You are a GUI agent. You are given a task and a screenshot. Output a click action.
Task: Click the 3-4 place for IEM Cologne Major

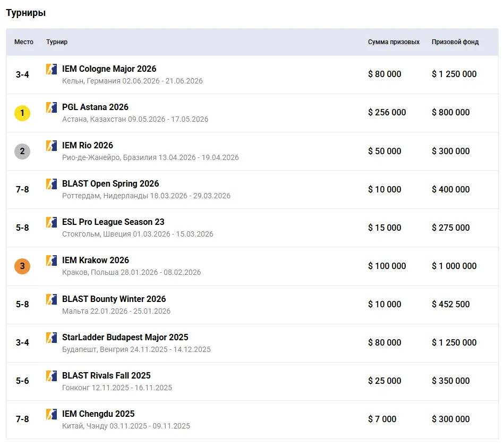point(22,74)
